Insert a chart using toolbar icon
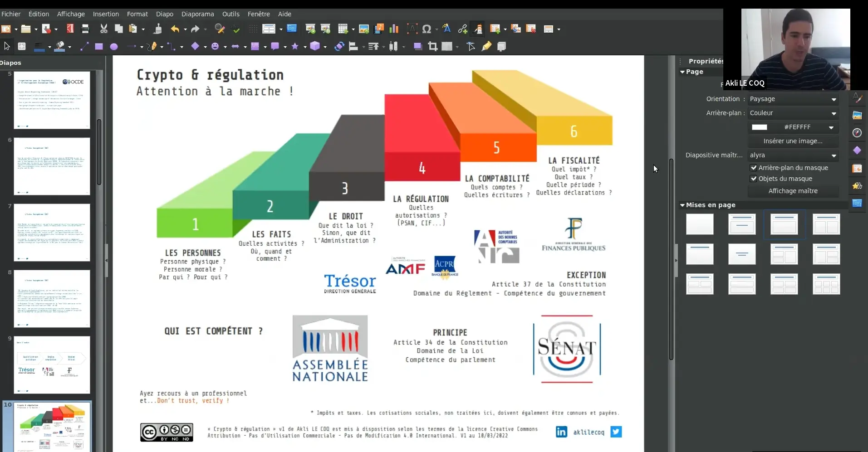The image size is (868, 452). [x=394, y=29]
